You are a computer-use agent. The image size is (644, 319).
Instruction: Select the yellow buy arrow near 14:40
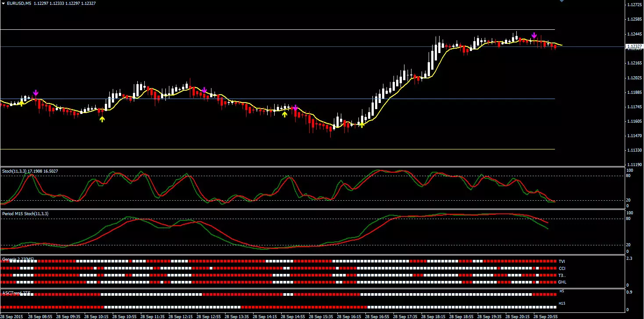click(284, 114)
